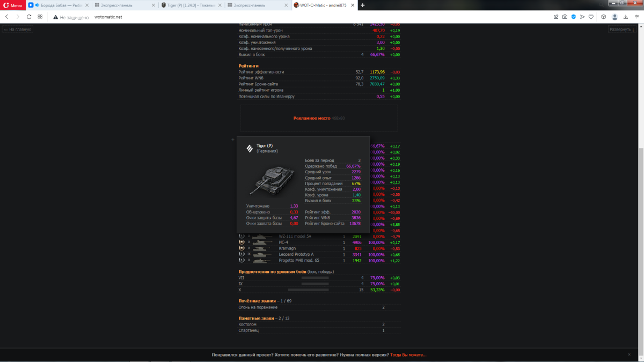The height and width of the screenshot is (362, 644).
Task: Click the Рейтинги section heading
Action: (x=248, y=65)
